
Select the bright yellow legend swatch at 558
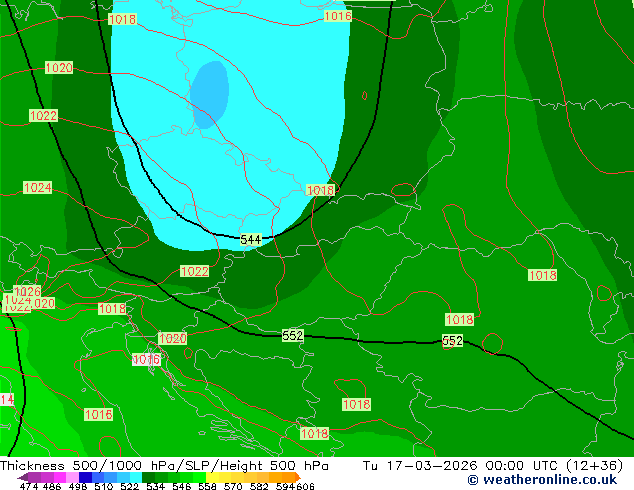pyautogui.click(x=212, y=477)
